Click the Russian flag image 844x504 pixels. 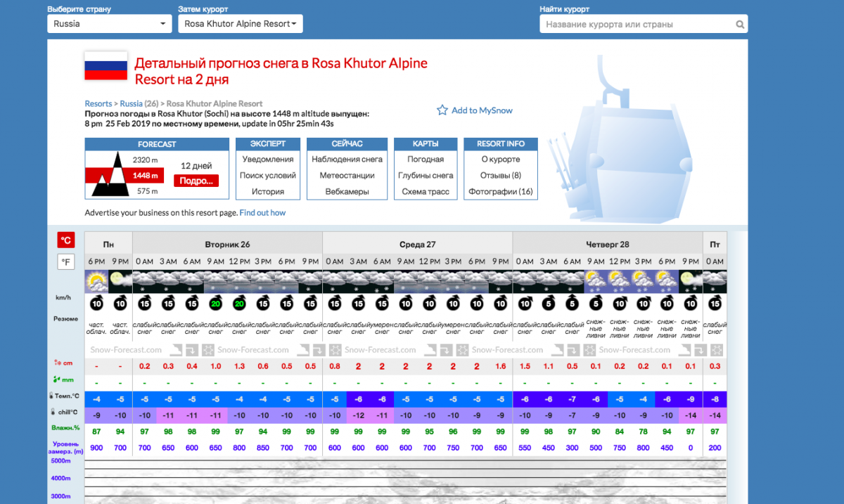[x=106, y=65]
